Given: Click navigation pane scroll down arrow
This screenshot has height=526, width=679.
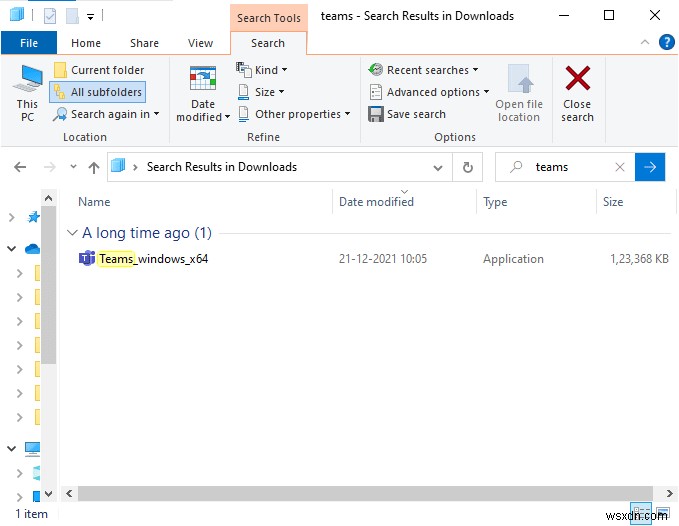Looking at the screenshot, I should (48, 494).
